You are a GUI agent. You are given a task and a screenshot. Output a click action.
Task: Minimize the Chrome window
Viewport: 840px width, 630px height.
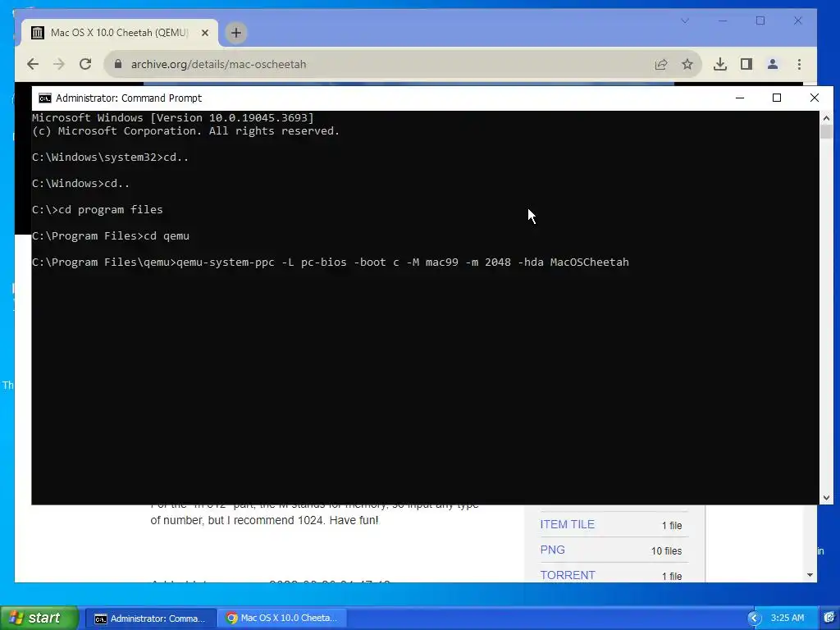723,21
